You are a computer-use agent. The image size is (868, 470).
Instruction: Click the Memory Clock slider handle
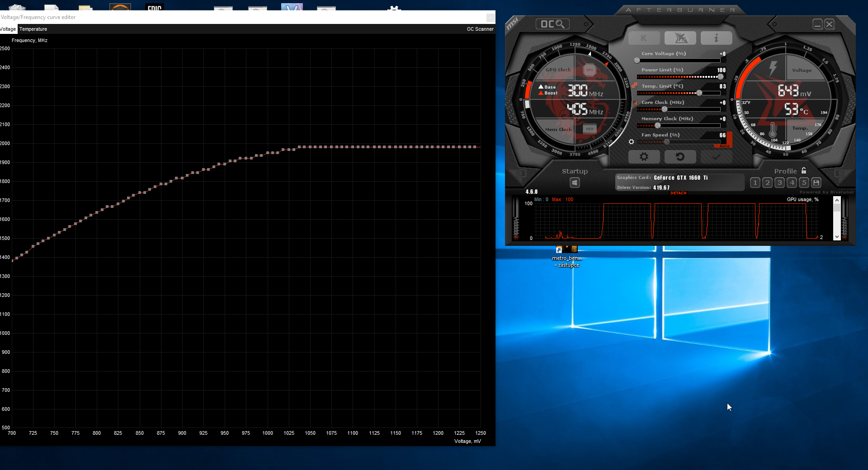(x=657, y=126)
